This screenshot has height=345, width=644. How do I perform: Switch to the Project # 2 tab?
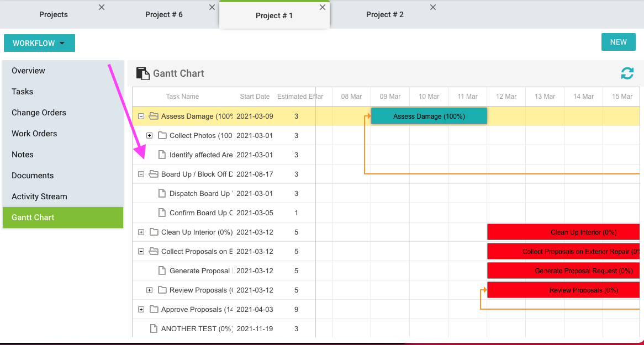coord(385,14)
